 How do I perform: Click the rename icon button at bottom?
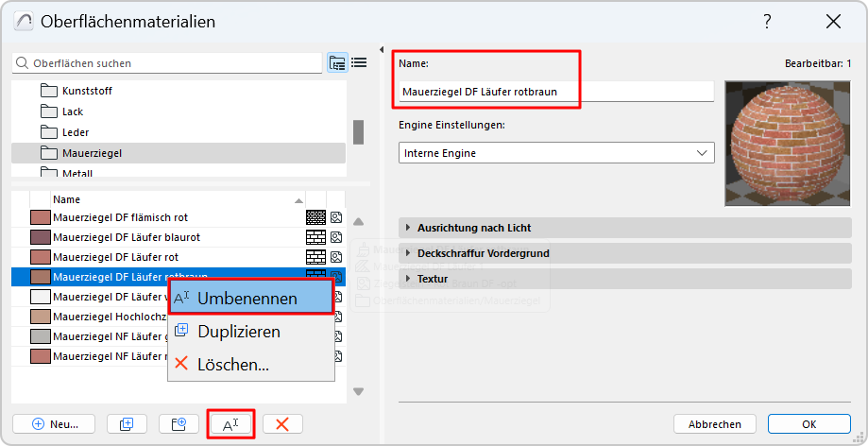coord(230,424)
